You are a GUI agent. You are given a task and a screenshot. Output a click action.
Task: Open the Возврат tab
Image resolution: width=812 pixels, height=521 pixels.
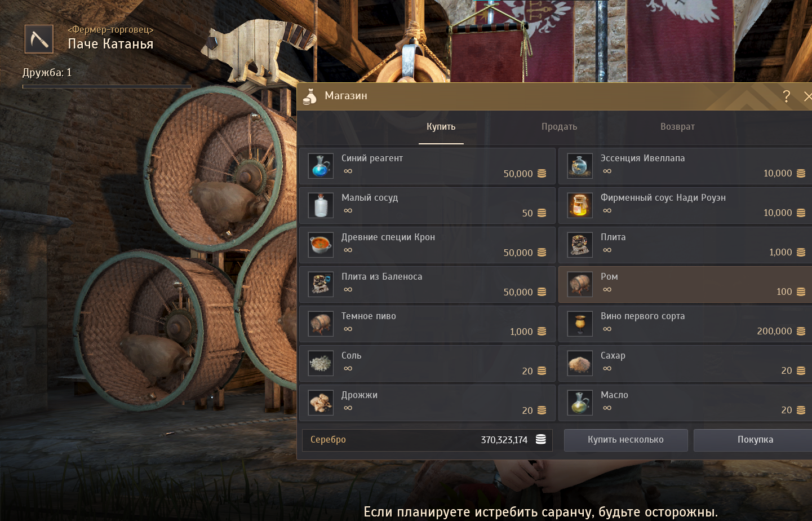pyautogui.click(x=677, y=127)
